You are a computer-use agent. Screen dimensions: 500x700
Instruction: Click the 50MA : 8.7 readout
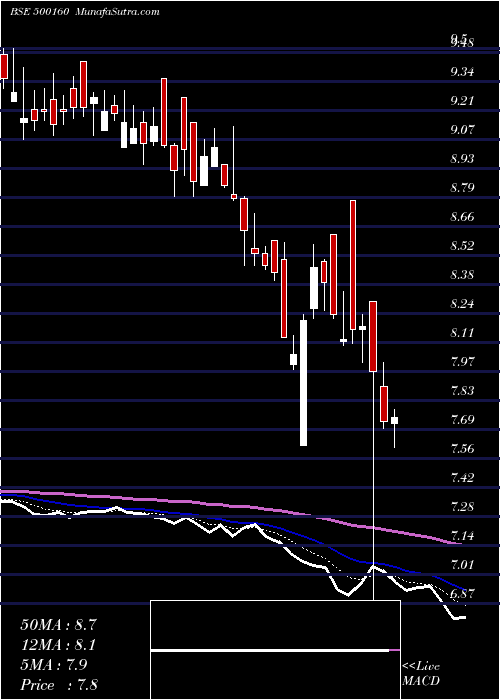(x=58, y=625)
